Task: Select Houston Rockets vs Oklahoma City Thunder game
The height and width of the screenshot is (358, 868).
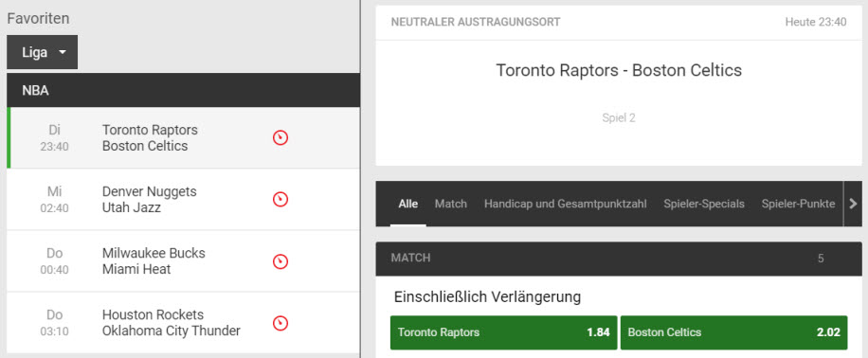Action: [x=183, y=323]
